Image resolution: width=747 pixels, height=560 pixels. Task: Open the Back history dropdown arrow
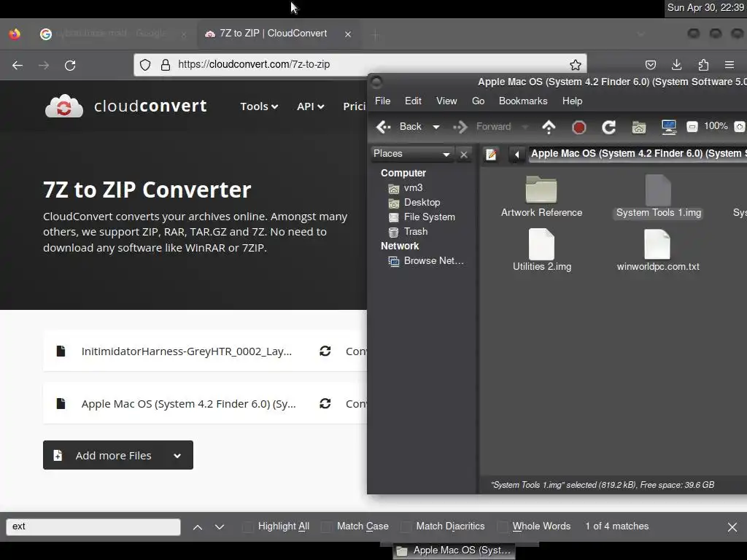tap(436, 127)
